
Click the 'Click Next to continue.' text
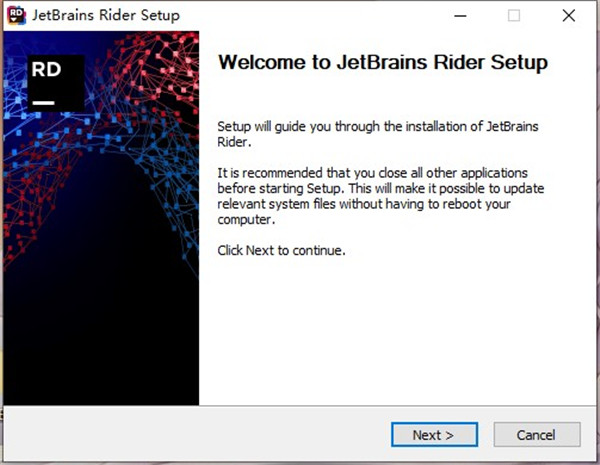(281, 250)
